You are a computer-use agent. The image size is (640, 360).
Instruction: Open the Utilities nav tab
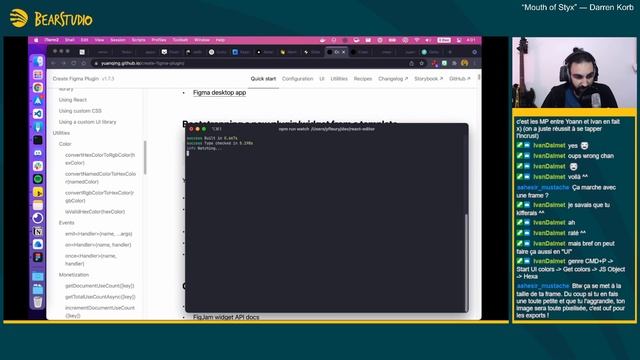(339, 79)
